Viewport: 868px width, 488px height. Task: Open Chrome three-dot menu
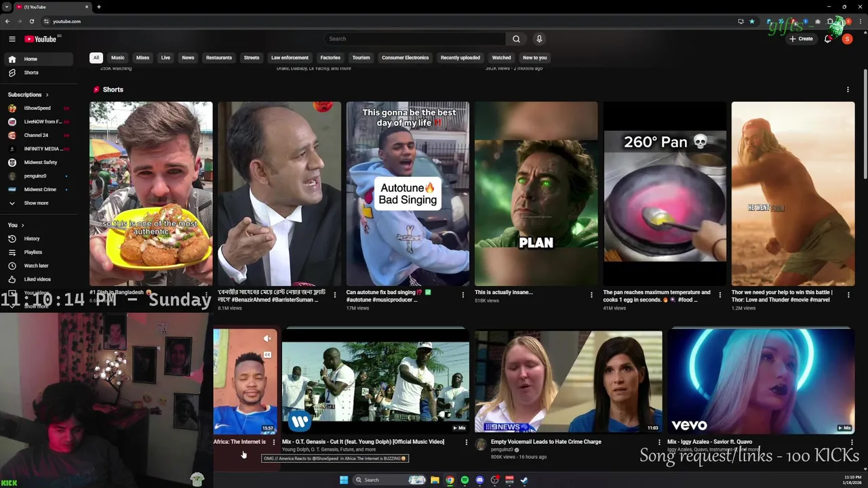(861, 21)
